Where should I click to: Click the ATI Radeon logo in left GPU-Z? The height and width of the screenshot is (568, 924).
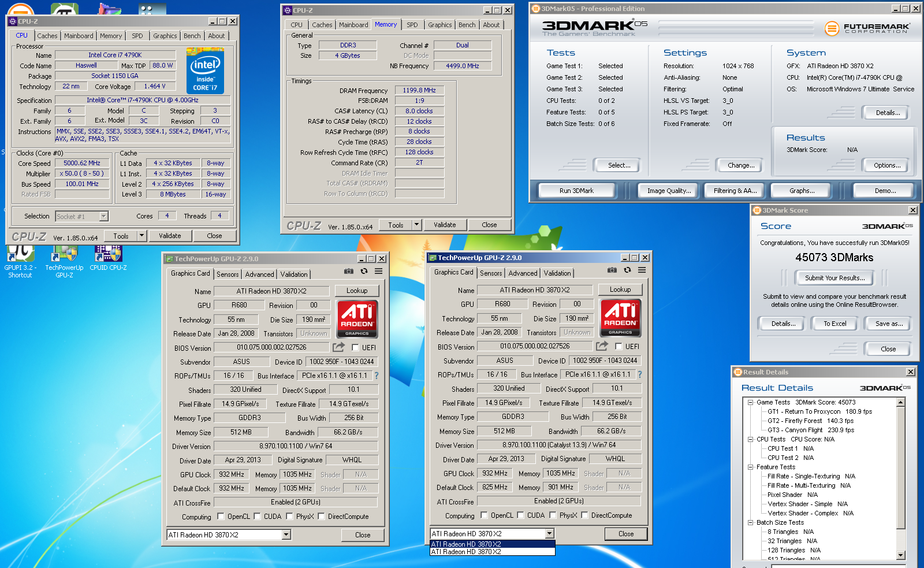357,318
